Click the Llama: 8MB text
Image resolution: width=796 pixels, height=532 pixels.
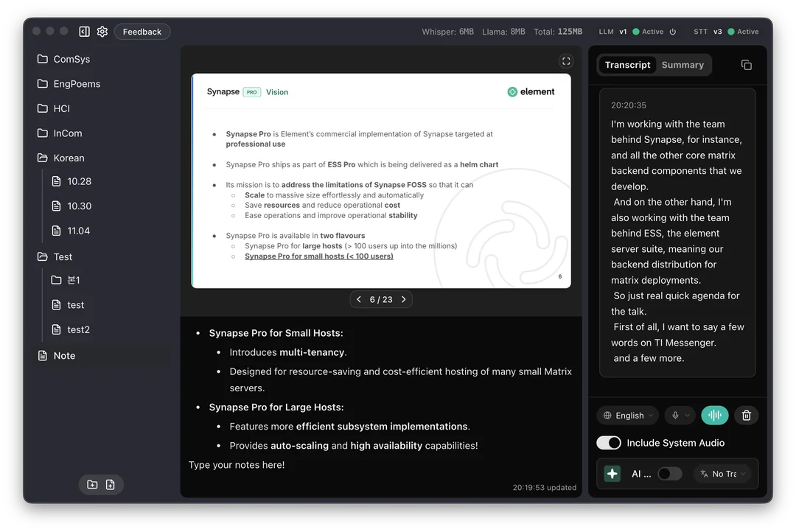click(503, 32)
